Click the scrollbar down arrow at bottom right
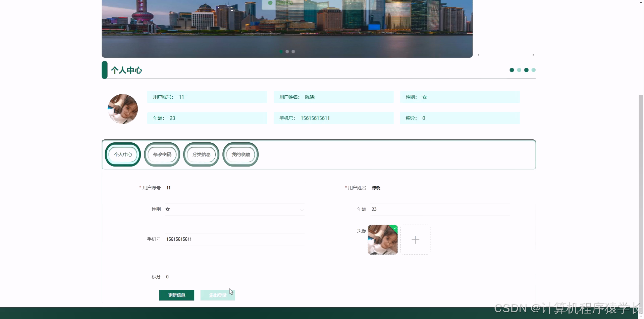Viewport: 644px width, 319px height. [x=641, y=316]
